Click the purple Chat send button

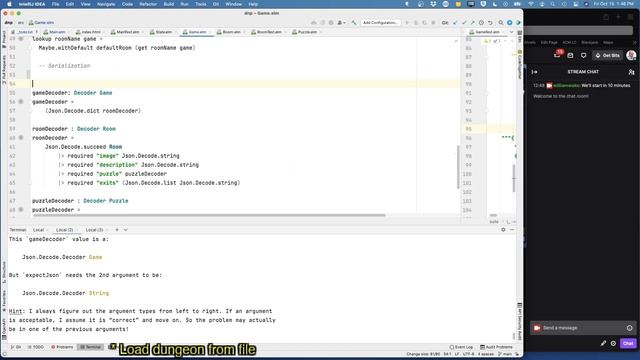(628, 343)
